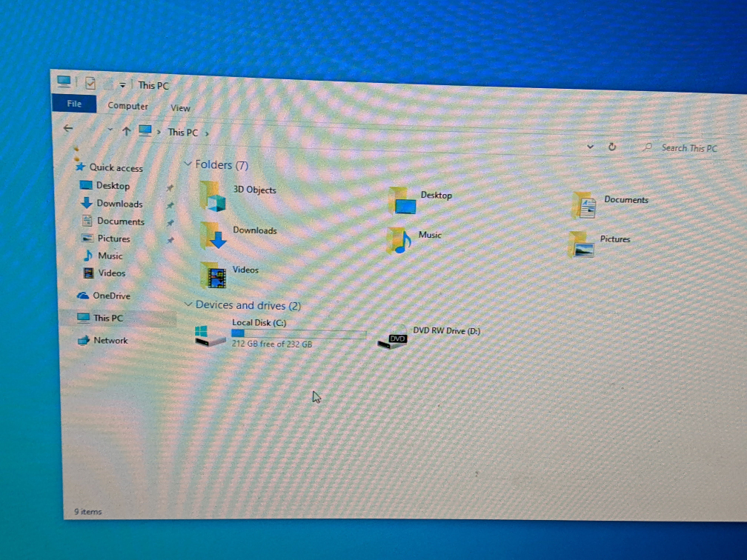Screen dimensions: 747x560
Task: Click the Local Disk (C:) usage bar
Action: (299, 334)
